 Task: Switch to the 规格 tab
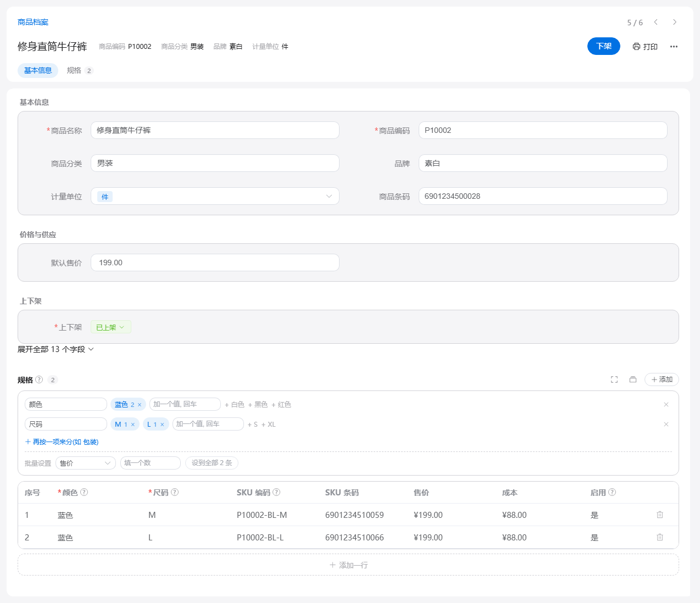pos(80,70)
